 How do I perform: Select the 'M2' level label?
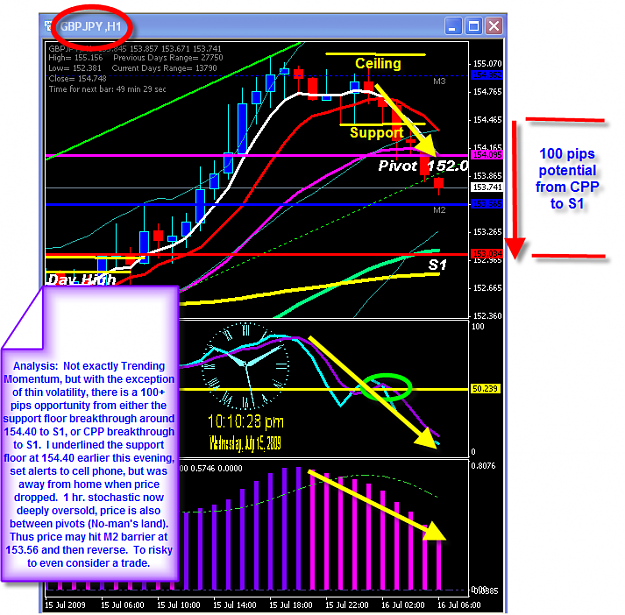pyautogui.click(x=439, y=210)
